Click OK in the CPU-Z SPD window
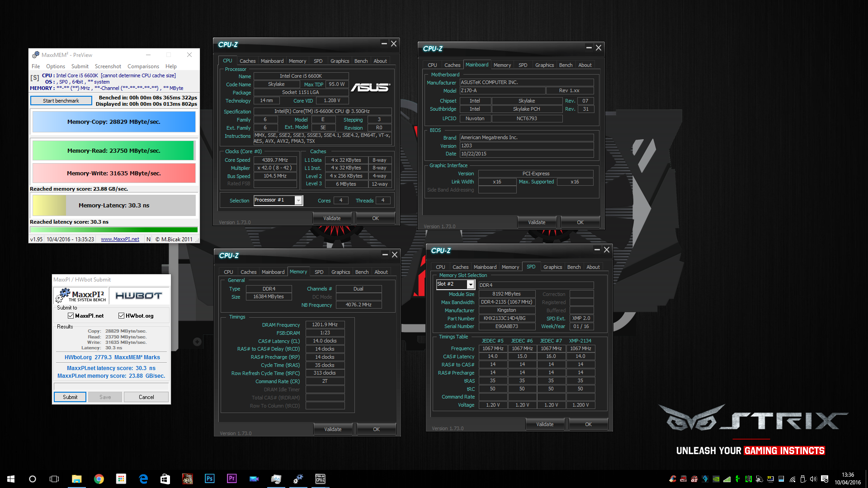The height and width of the screenshot is (488, 868). point(588,424)
